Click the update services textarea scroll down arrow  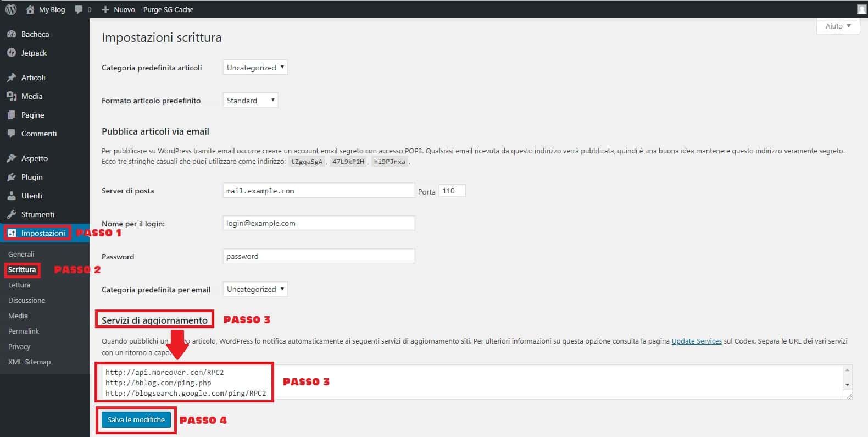click(x=847, y=384)
